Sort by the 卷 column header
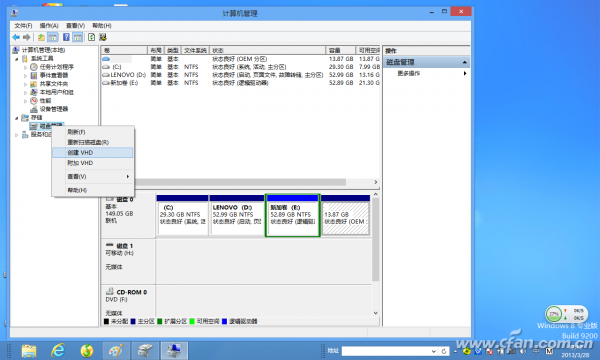The width and height of the screenshot is (600, 360). [x=124, y=50]
